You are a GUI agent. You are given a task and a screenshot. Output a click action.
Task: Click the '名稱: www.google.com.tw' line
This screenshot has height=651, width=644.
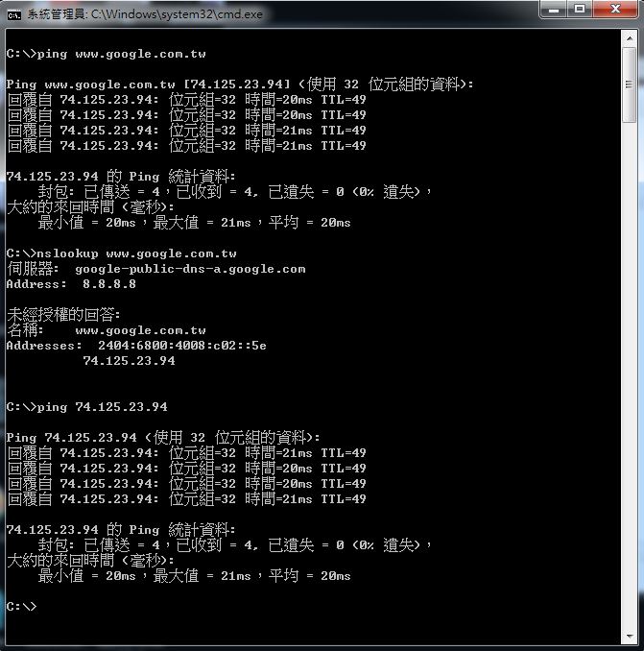[x=106, y=330]
